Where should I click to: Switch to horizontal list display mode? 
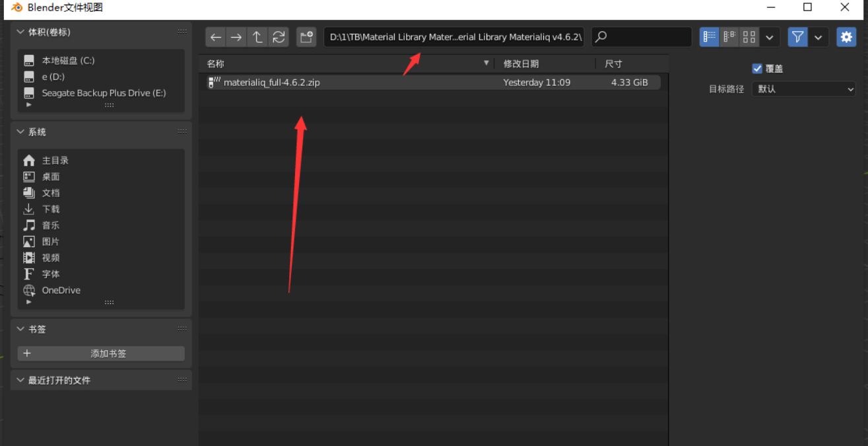[x=729, y=37]
